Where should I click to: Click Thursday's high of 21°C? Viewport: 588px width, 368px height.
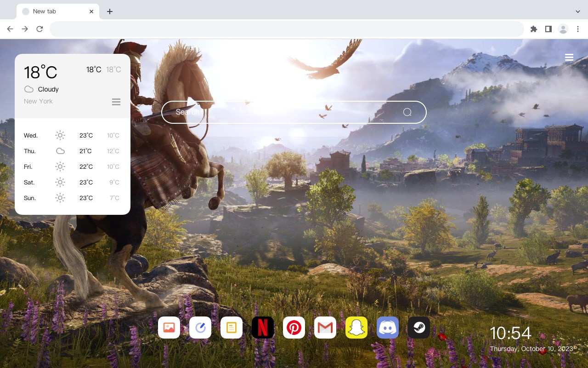(85, 151)
